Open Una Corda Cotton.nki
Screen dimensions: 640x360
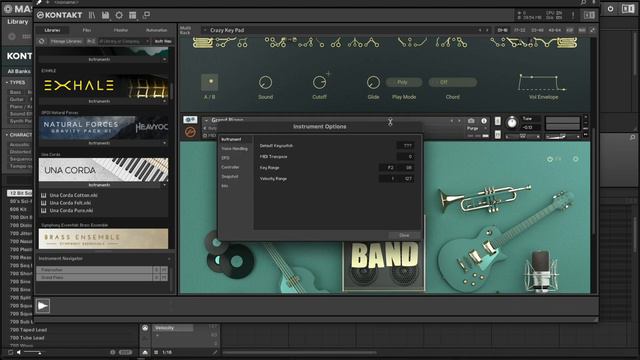tap(73, 195)
